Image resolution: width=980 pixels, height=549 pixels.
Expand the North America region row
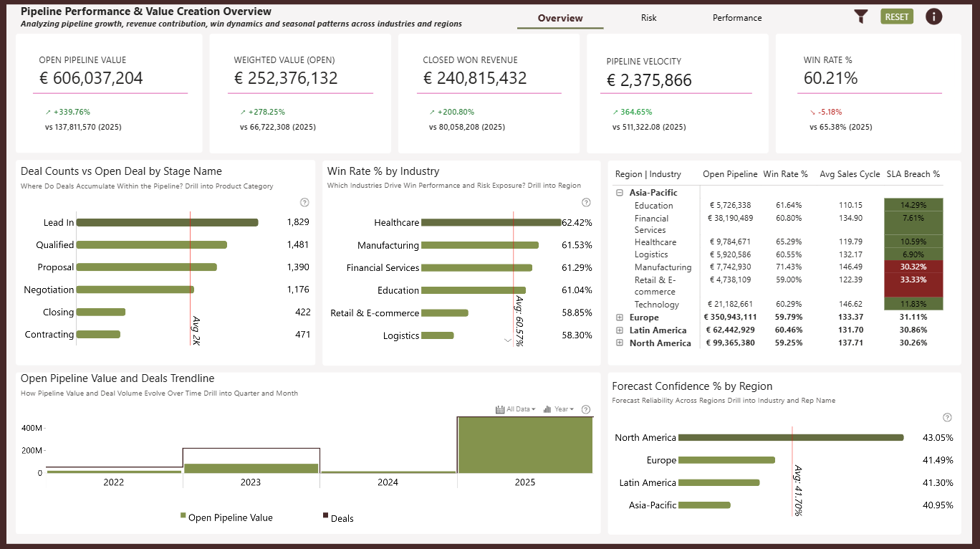coord(619,343)
